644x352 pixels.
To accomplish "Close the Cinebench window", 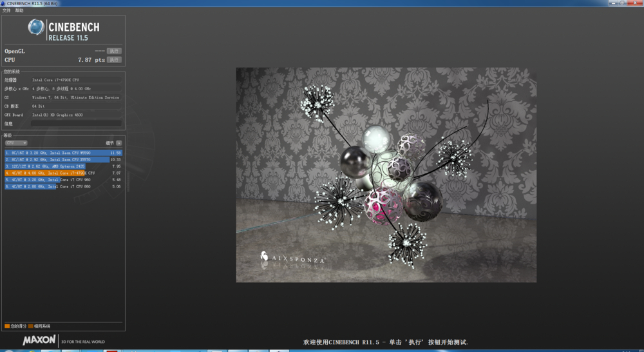I will click(x=636, y=3).
